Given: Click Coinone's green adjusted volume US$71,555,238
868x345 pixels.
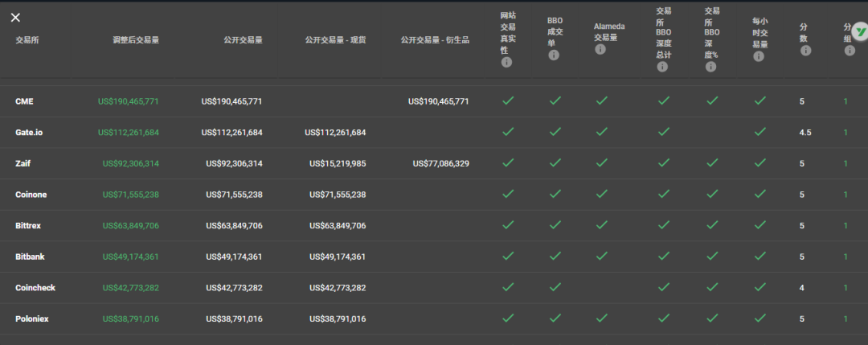Looking at the screenshot, I should (130, 195).
